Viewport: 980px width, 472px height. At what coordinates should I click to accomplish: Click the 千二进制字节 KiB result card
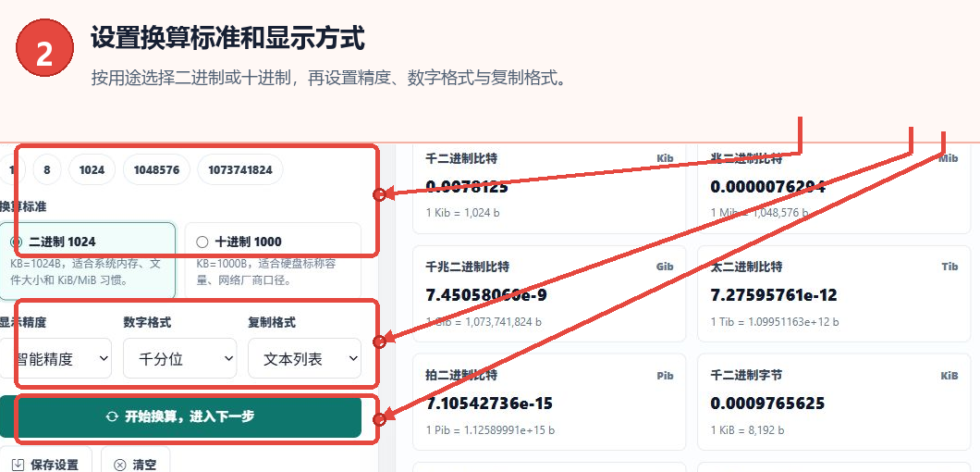(834, 402)
